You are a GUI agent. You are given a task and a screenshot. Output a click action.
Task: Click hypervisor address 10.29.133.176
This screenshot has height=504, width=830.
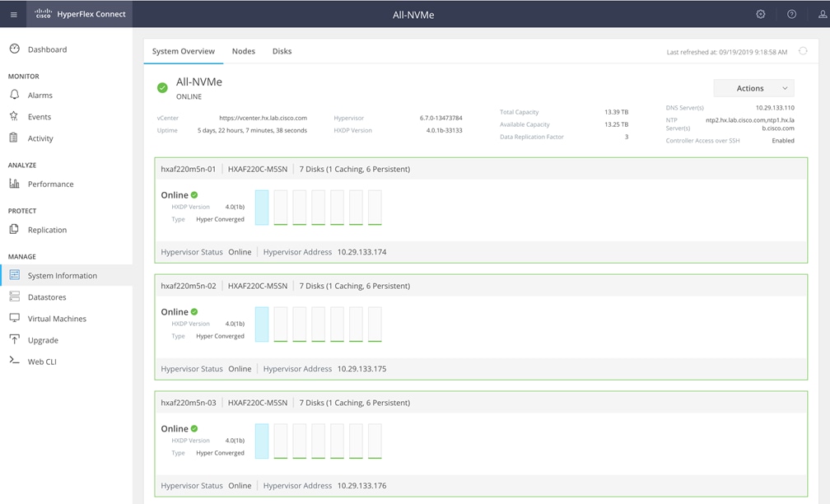(x=362, y=486)
